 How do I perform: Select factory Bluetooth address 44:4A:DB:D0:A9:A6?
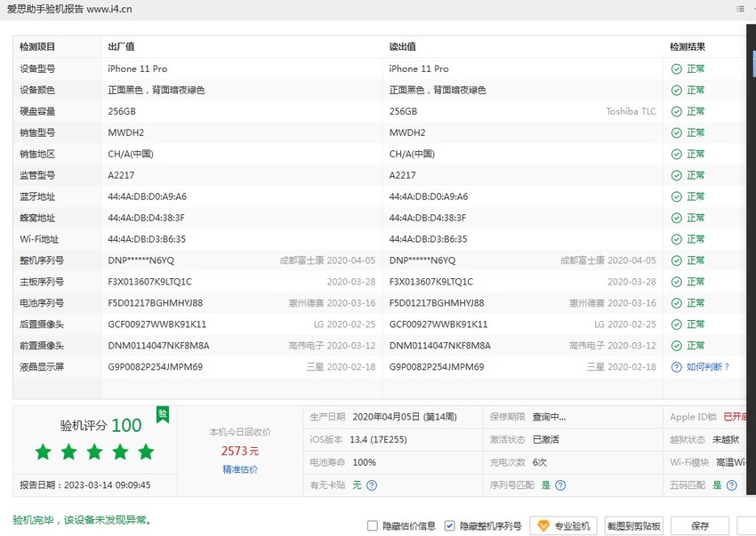147,196
